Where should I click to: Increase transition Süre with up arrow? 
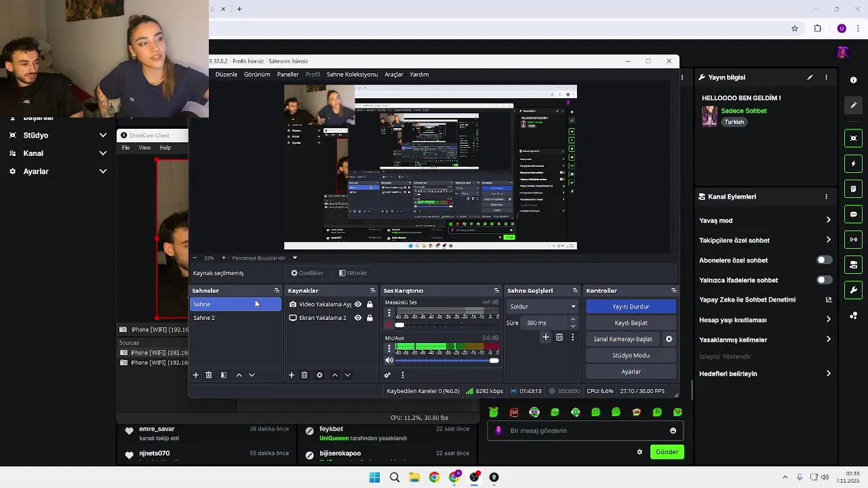click(573, 319)
